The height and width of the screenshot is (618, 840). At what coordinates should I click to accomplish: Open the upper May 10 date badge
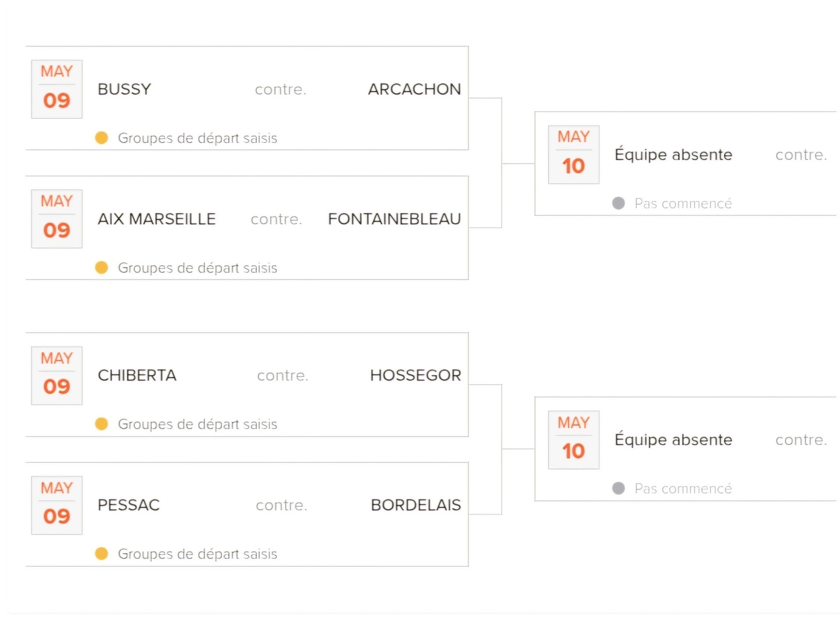point(573,155)
